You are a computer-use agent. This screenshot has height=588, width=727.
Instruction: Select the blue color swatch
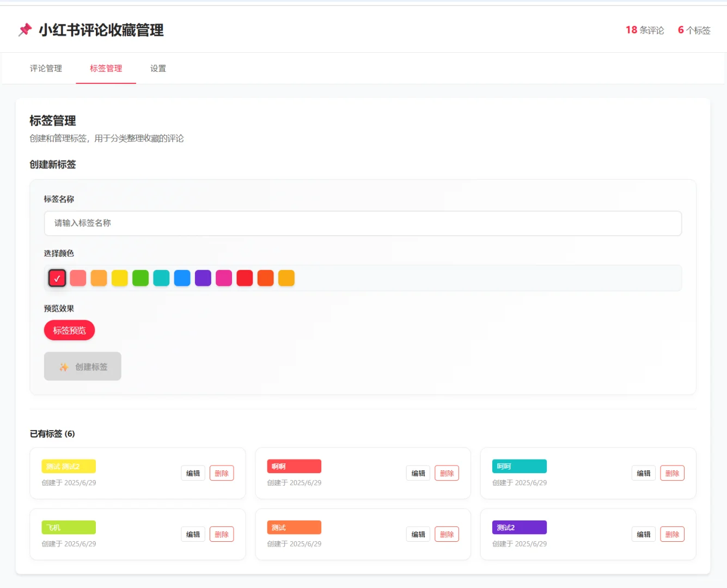pyautogui.click(x=182, y=278)
